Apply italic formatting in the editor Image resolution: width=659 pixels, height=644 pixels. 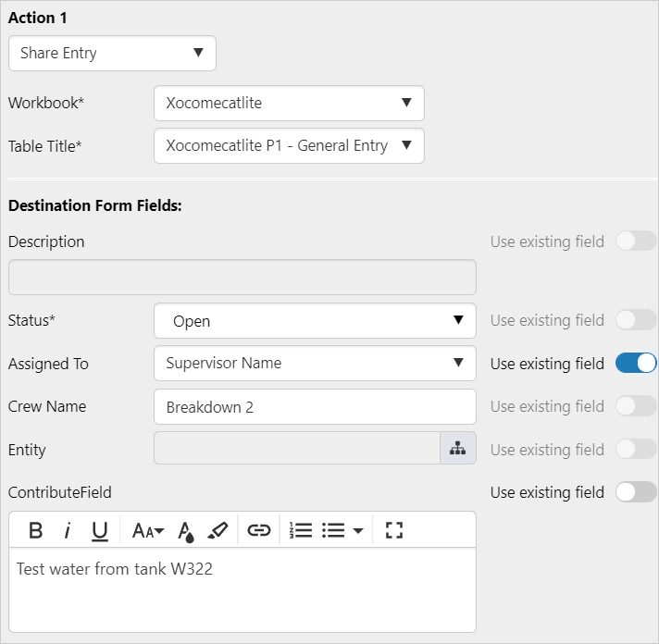(68, 530)
